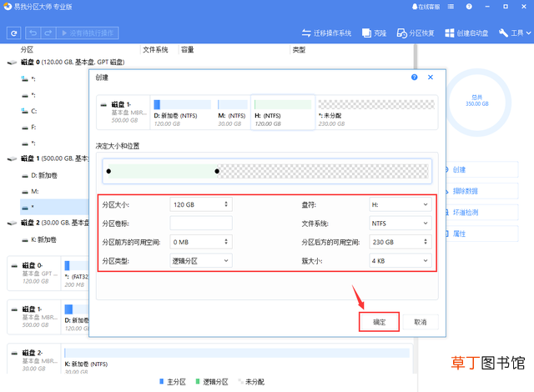This screenshot has height=392, width=534.
Task: Click the 分区前方的可用空间 stepper arrows
Action: [x=226, y=242]
